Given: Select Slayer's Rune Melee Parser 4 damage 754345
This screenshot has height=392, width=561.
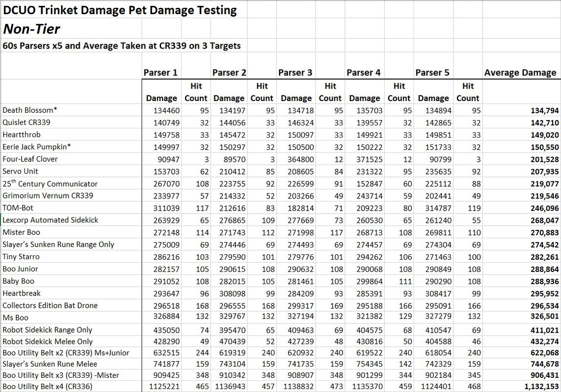Looking at the screenshot, I should (369, 364).
